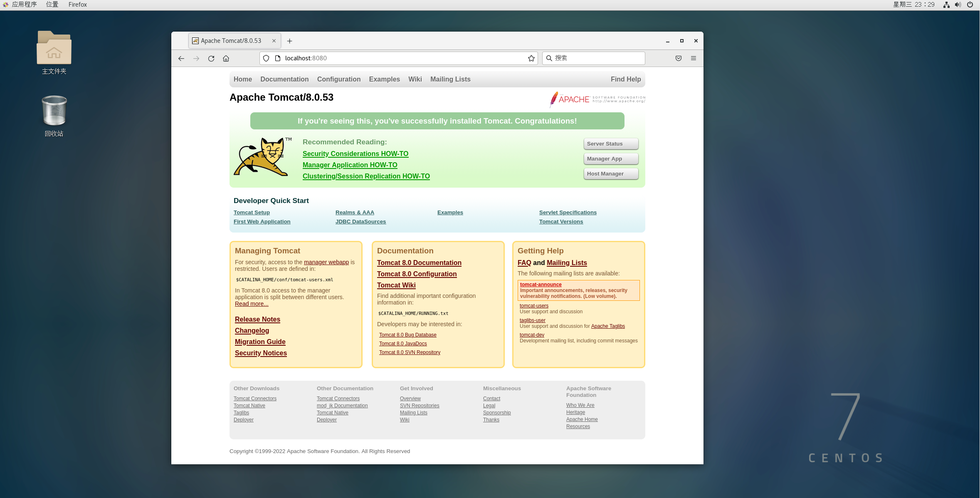Viewport: 980px width, 498px height.
Task: Open Tomcat 8.0 Documentation link
Action: 419,263
